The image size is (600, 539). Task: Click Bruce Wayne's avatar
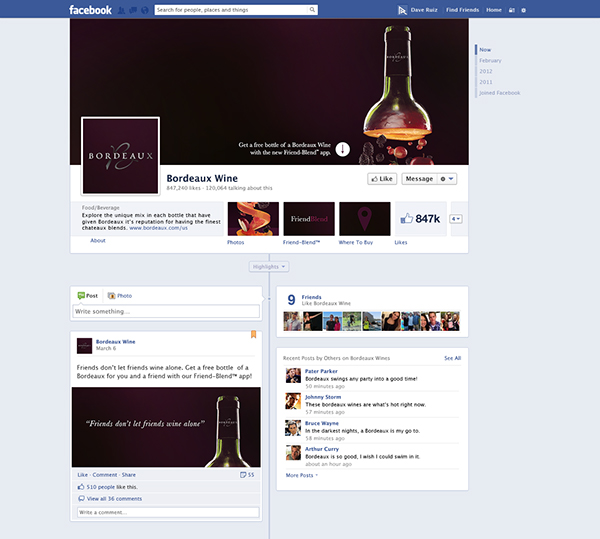(x=293, y=428)
